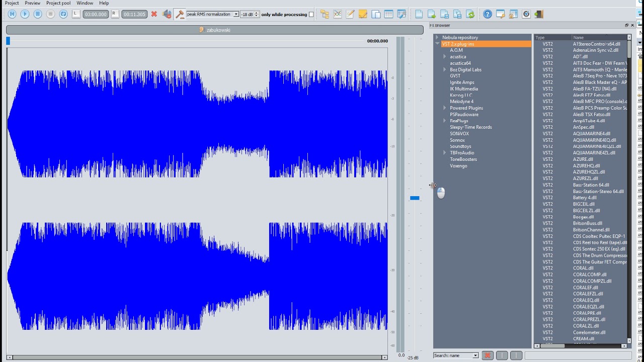Select the Melodyne 4 folder
This screenshot has height=362, width=644.
461,102
